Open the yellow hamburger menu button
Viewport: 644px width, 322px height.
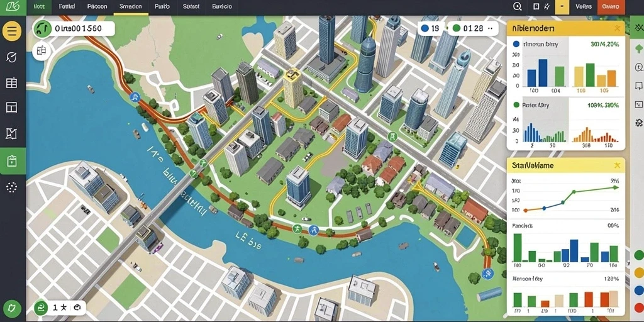(12, 31)
